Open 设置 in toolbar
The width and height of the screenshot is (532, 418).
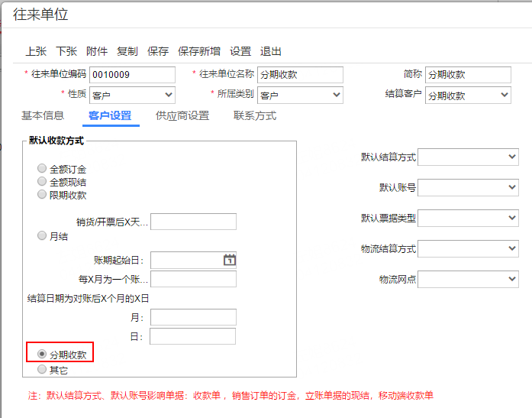tap(240, 51)
